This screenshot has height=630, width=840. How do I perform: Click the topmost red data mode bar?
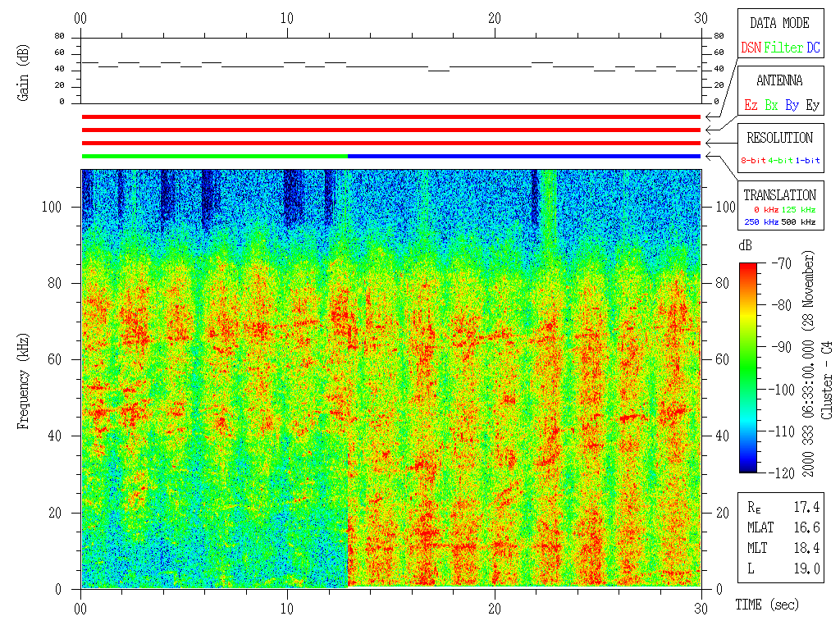click(390, 117)
